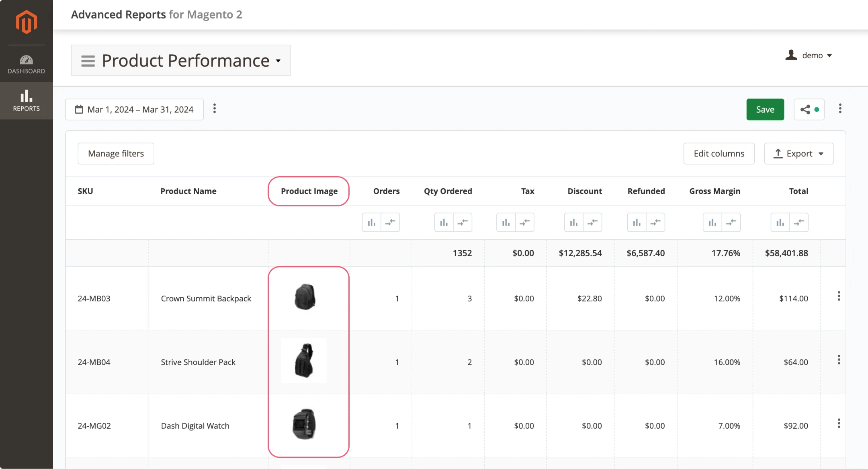Viewport: 868px width, 469px height.
Task: Show bar chart for Gross Margin column
Action: coord(712,222)
